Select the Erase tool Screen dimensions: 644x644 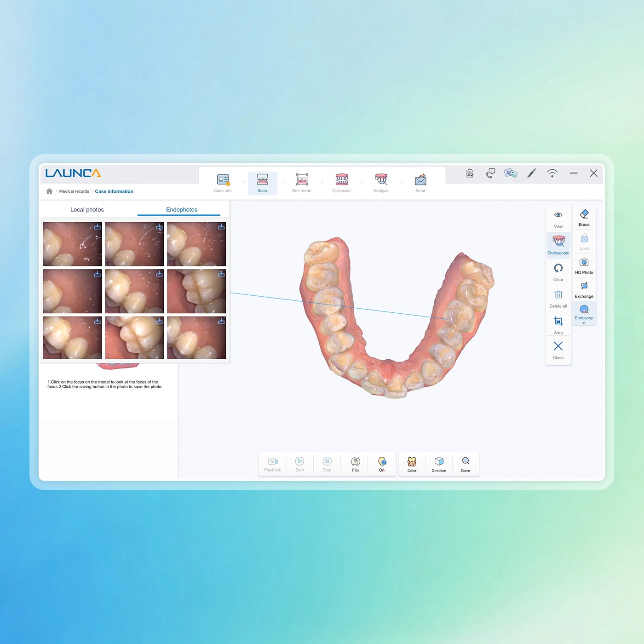coord(584,218)
